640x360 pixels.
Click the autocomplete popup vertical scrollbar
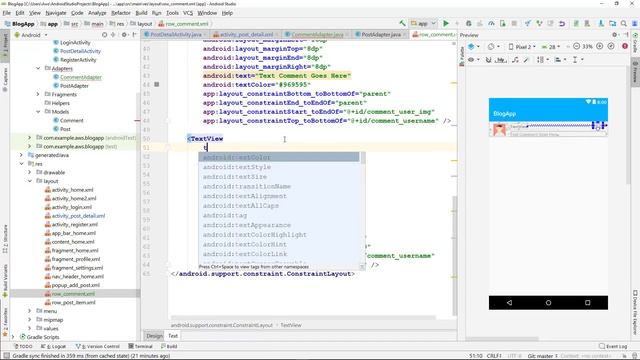[x=362, y=158]
